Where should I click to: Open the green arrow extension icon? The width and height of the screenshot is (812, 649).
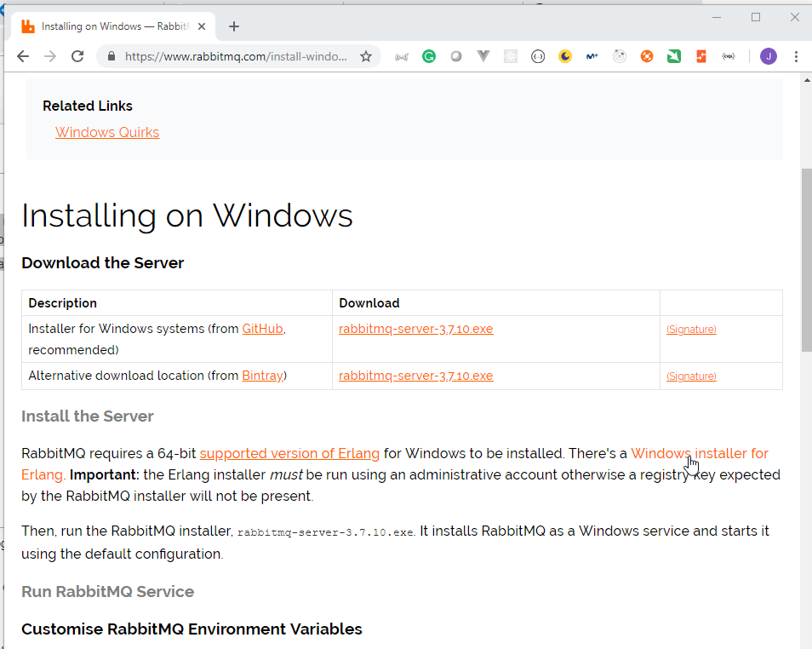(x=674, y=56)
